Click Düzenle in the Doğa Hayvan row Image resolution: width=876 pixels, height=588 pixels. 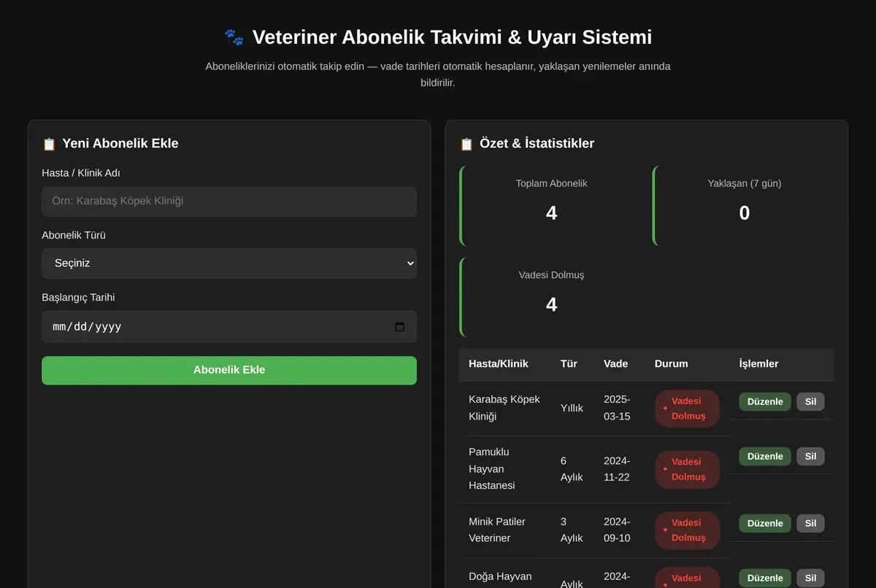click(x=765, y=578)
